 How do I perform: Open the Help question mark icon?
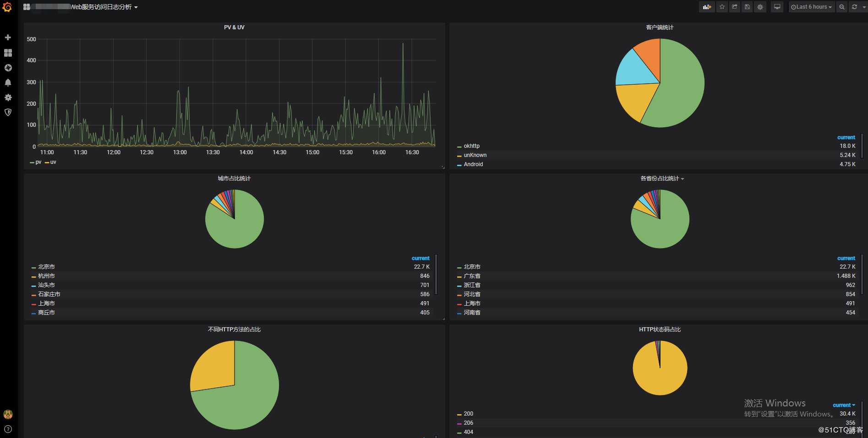tap(8, 429)
